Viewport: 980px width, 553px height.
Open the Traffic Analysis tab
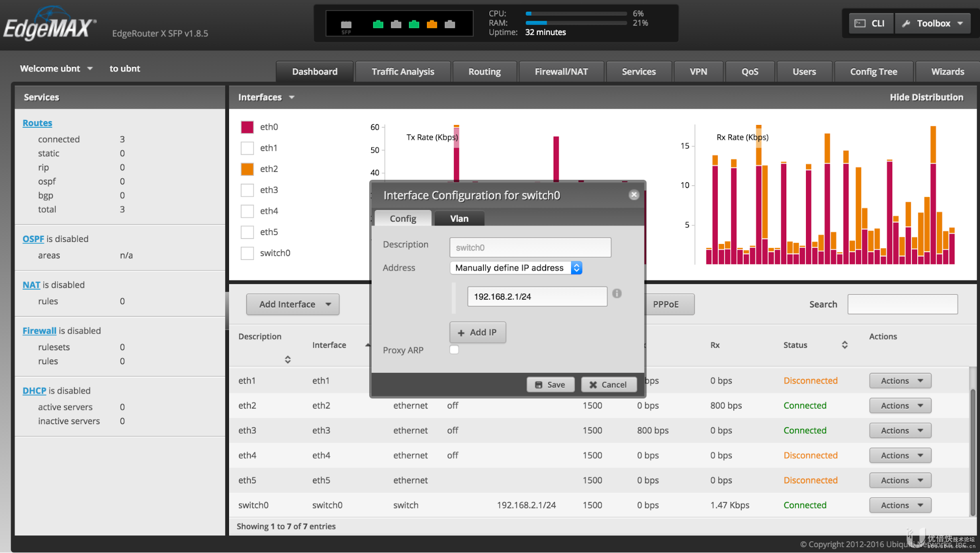pos(402,72)
